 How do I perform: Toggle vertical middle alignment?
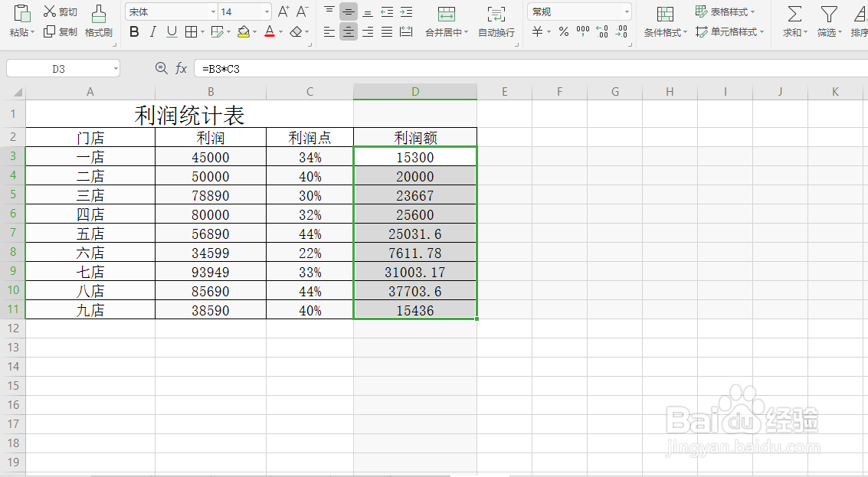coord(349,11)
